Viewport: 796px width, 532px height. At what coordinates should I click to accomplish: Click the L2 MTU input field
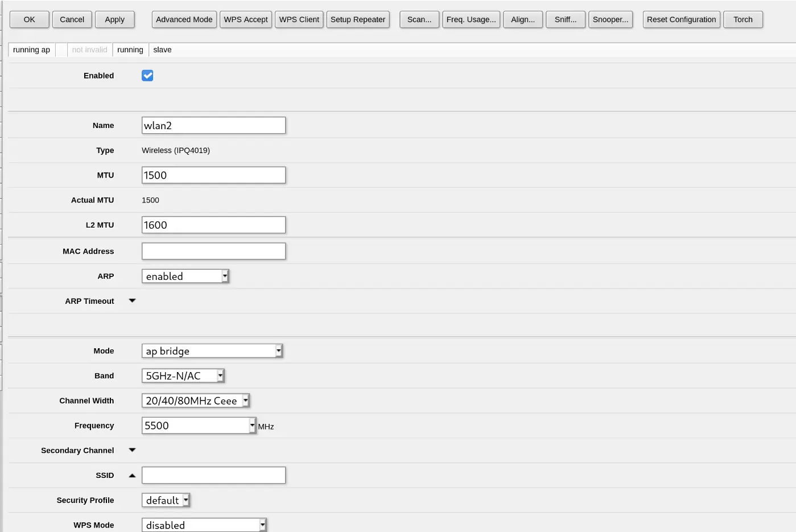tap(213, 225)
